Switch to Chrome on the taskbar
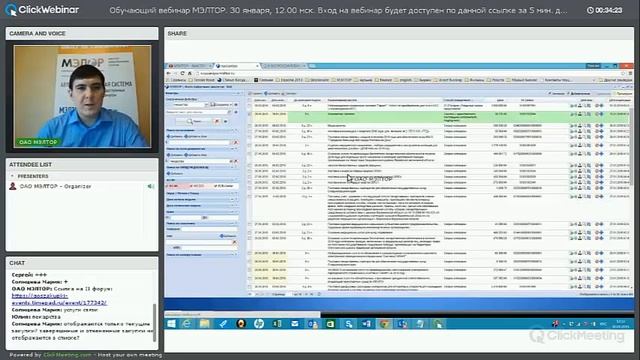 384,324
